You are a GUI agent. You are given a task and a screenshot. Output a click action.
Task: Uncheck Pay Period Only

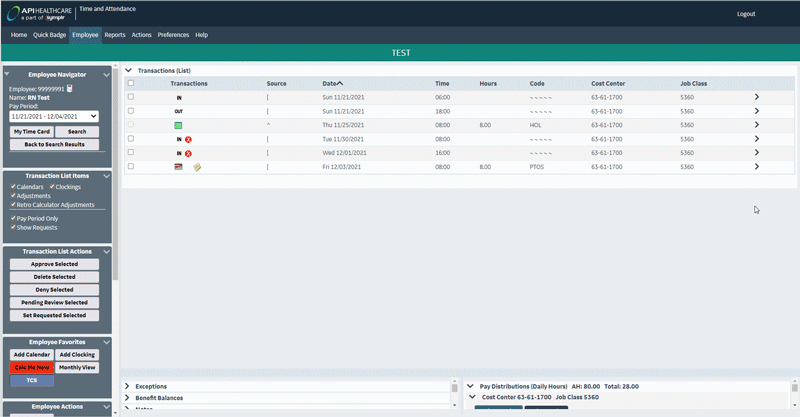click(x=13, y=218)
